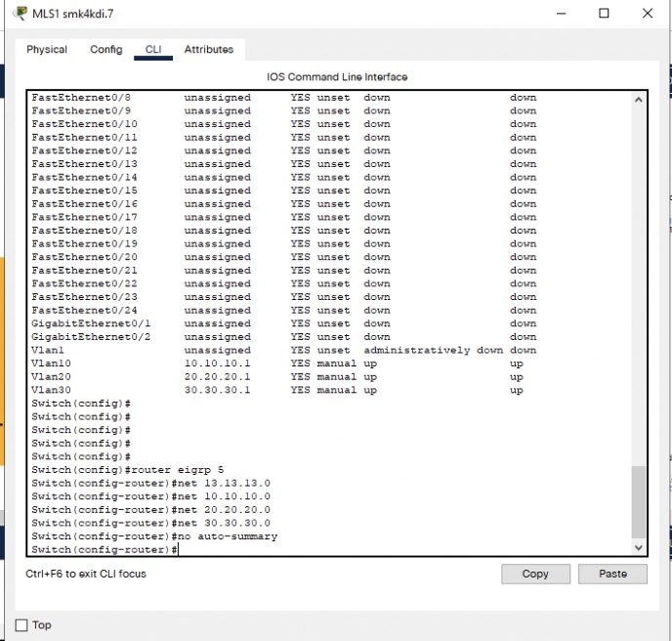Click the 'net 30.30.30.0' command line
This screenshot has height=641, width=672.
(150, 523)
